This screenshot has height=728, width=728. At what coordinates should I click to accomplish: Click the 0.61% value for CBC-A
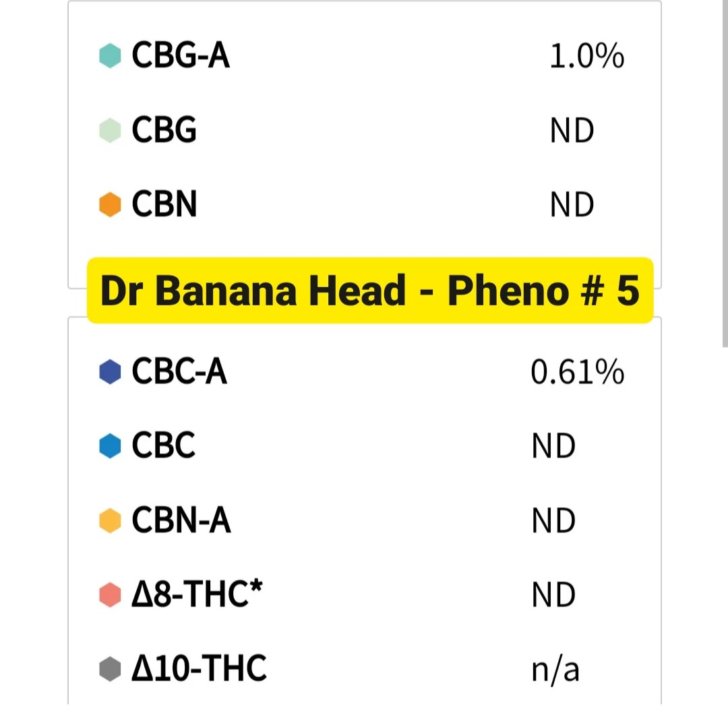pyautogui.click(x=577, y=373)
